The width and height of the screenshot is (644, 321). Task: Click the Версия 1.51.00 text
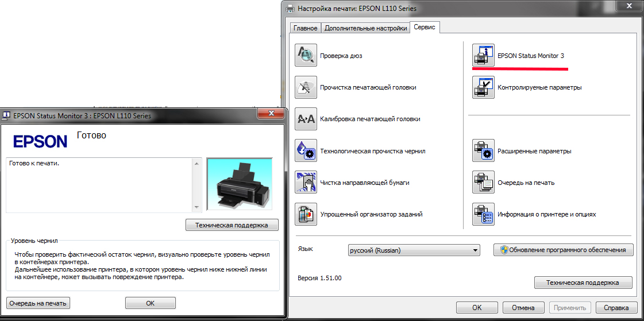[x=319, y=278]
